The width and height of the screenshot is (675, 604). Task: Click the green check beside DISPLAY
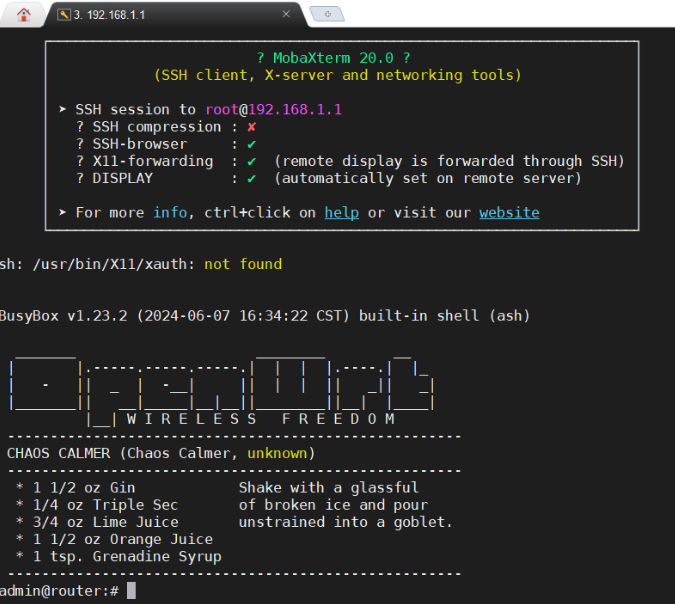click(x=251, y=178)
